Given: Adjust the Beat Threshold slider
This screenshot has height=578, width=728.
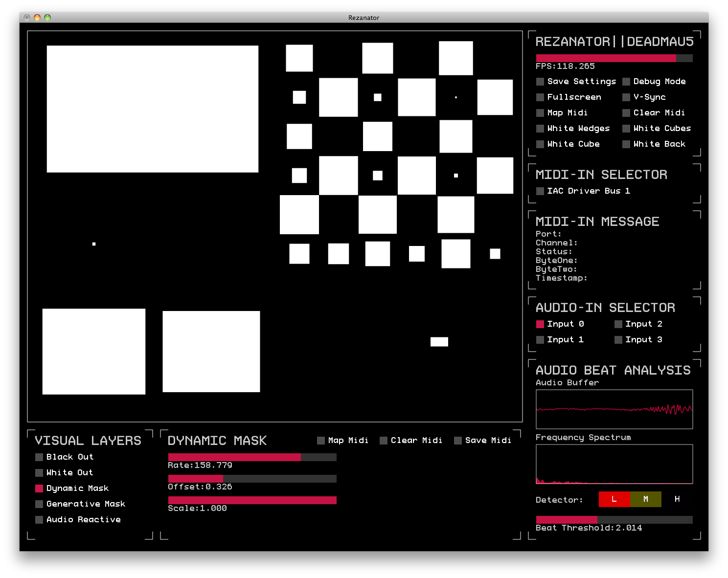Looking at the screenshot, I should 614,519.
